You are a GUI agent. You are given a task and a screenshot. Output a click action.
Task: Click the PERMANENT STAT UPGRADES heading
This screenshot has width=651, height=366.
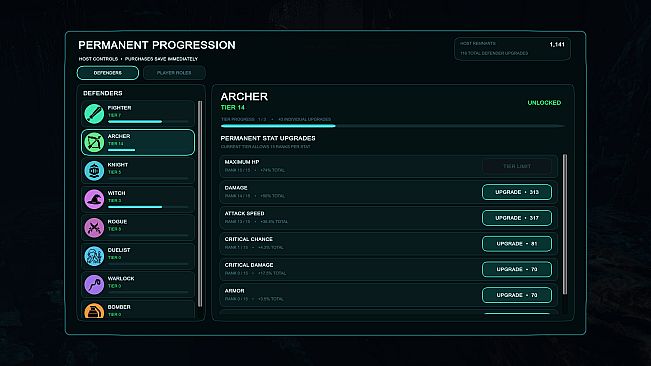[268, 138]
